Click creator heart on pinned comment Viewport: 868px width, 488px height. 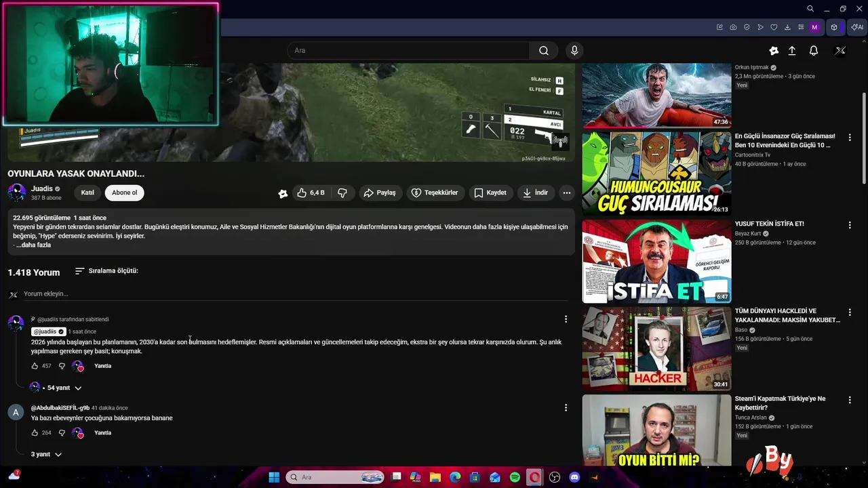(x=78, y=366)
